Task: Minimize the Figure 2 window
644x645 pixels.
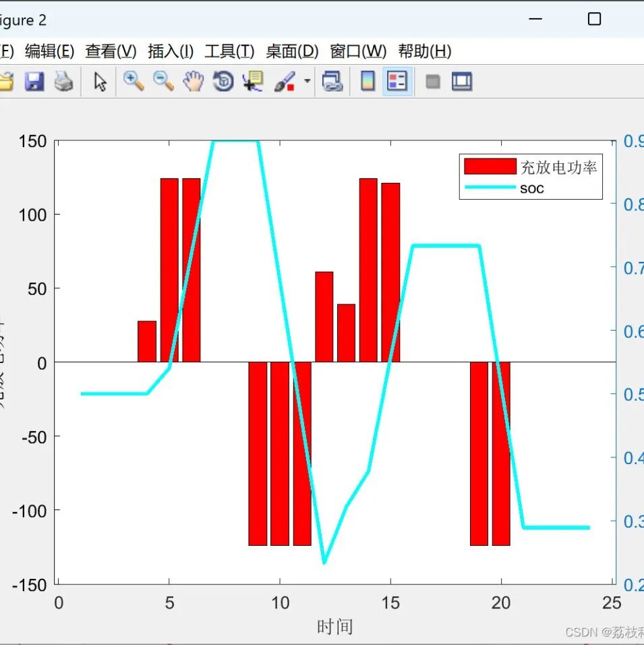Action: pos(535,19)
